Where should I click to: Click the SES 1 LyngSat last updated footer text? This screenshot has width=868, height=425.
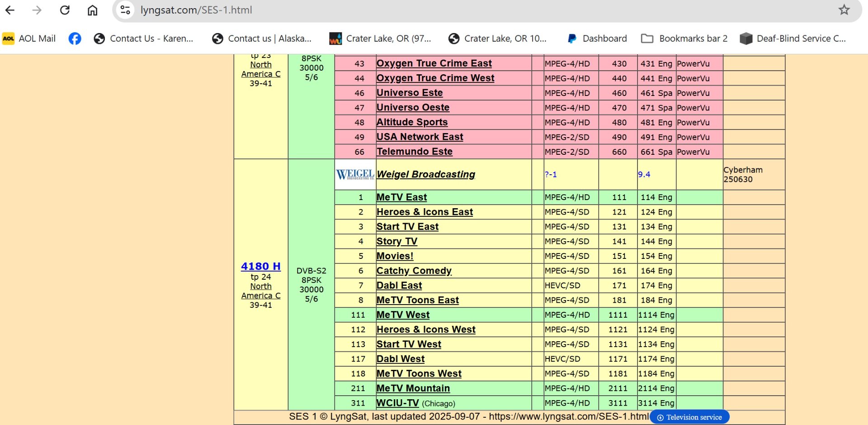click(469, 417)
